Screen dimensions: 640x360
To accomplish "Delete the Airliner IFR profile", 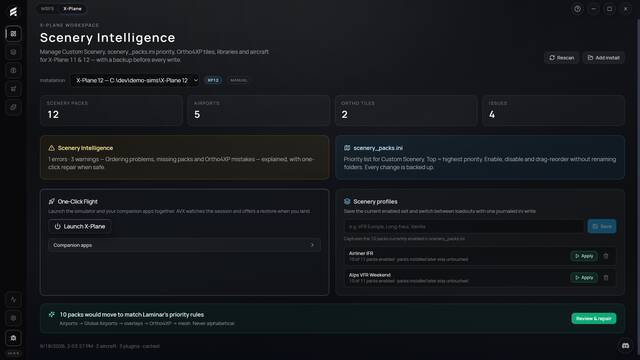I will tap(606, 256).
